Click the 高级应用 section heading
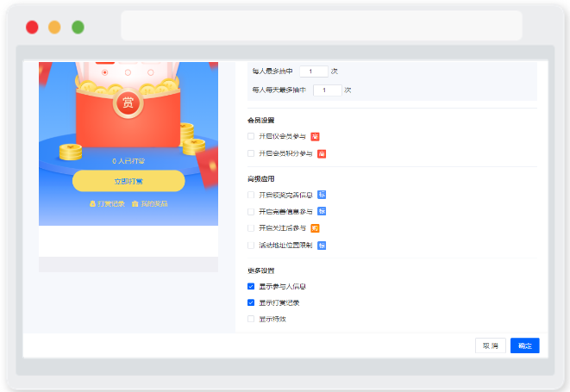The width and height of the screenshot is (570, 392). coord(261,178)
